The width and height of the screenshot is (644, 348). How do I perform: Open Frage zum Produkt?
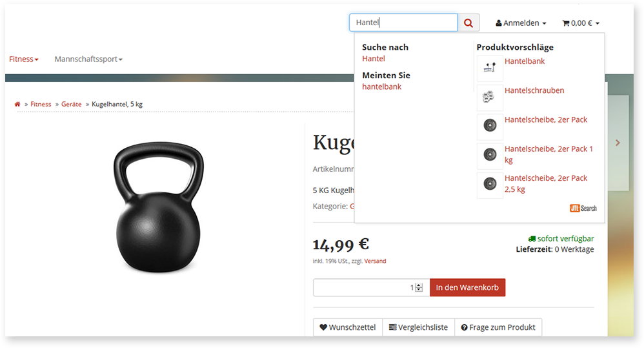click(x=498, y=327)
